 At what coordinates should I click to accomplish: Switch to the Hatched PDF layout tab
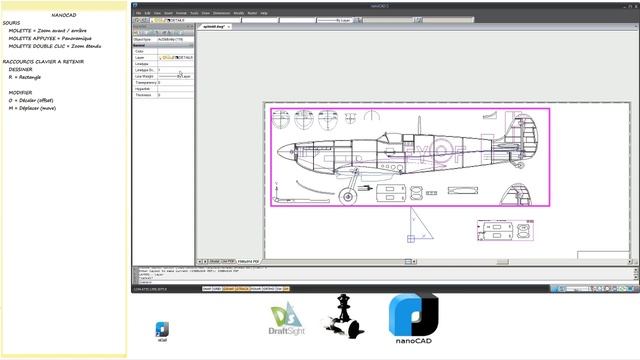point(249,261)
